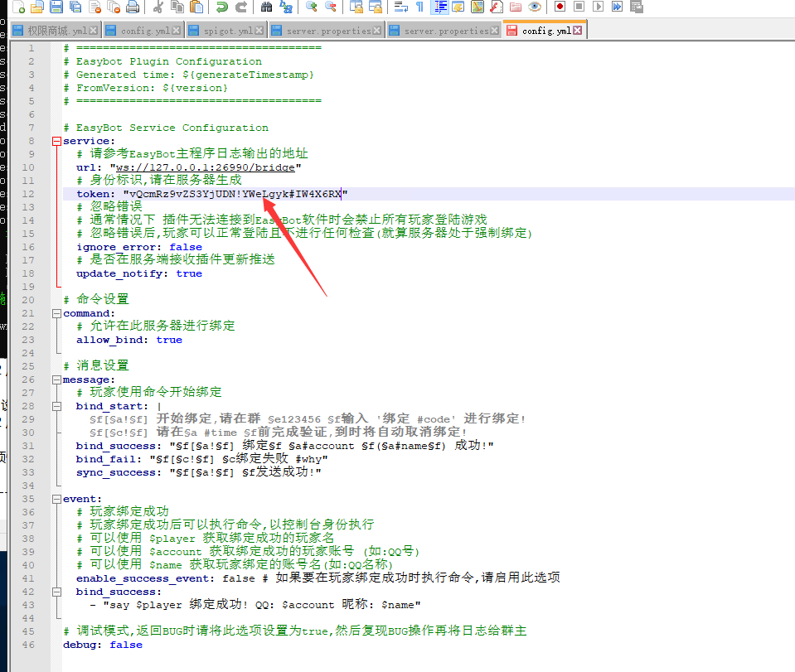This screenshot has width=795, height=672.
Task: Toggle word wrap in the toolbar
Action: (400, 7)
